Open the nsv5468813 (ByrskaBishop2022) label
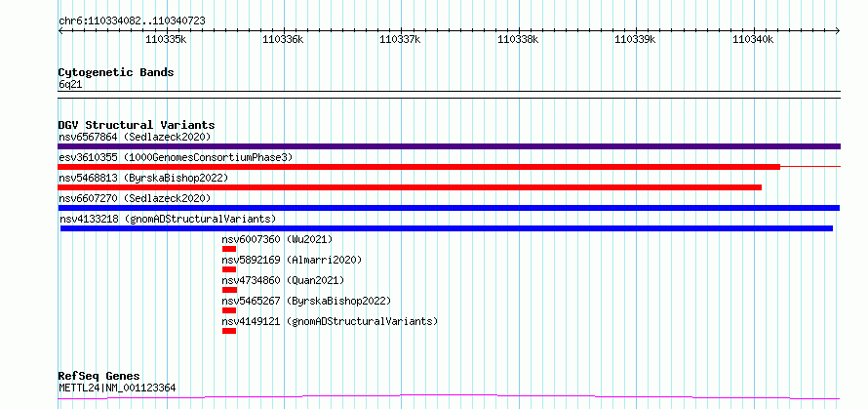868x409 pixels. (143, 178)
